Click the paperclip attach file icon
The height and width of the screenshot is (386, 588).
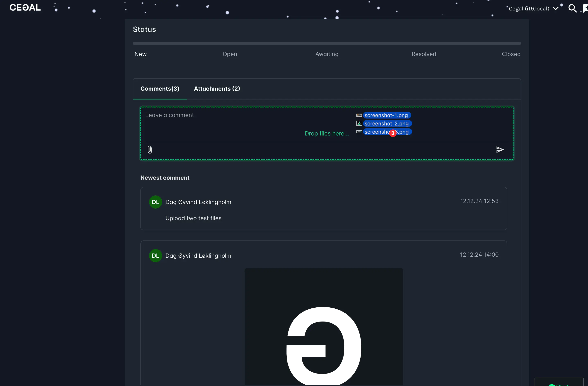[x=150, y=150]
